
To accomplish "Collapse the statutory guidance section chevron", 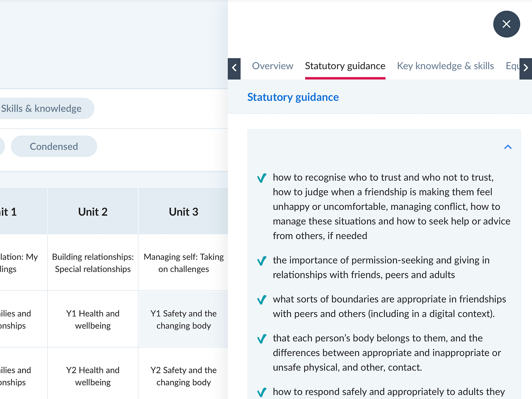I will 508,147.
